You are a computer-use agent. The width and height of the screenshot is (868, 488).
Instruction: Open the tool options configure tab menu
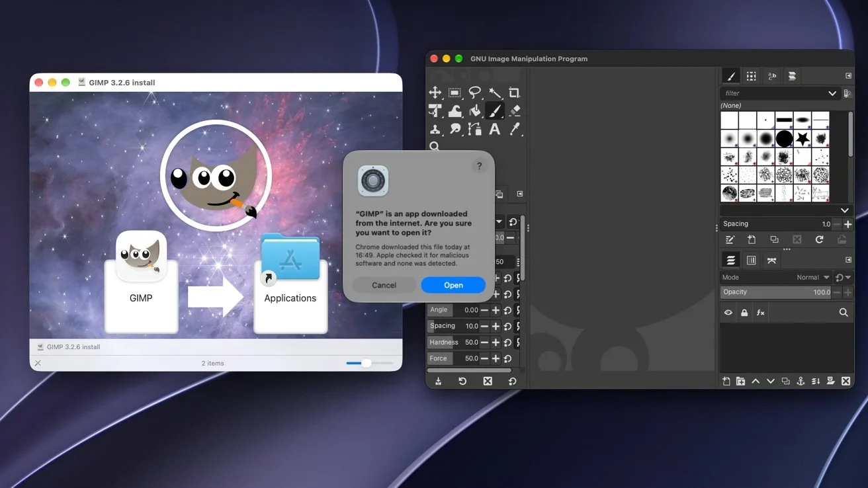520,194
